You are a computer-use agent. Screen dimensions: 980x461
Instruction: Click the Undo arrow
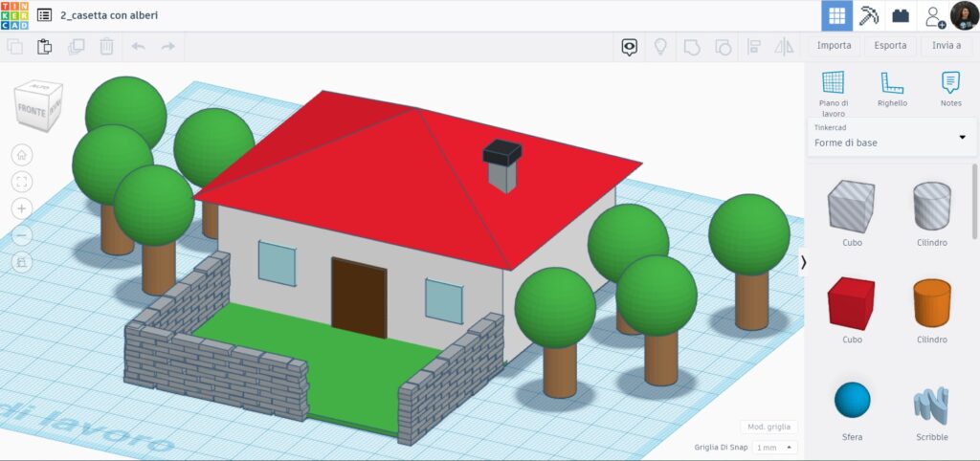tap(138, 46)
